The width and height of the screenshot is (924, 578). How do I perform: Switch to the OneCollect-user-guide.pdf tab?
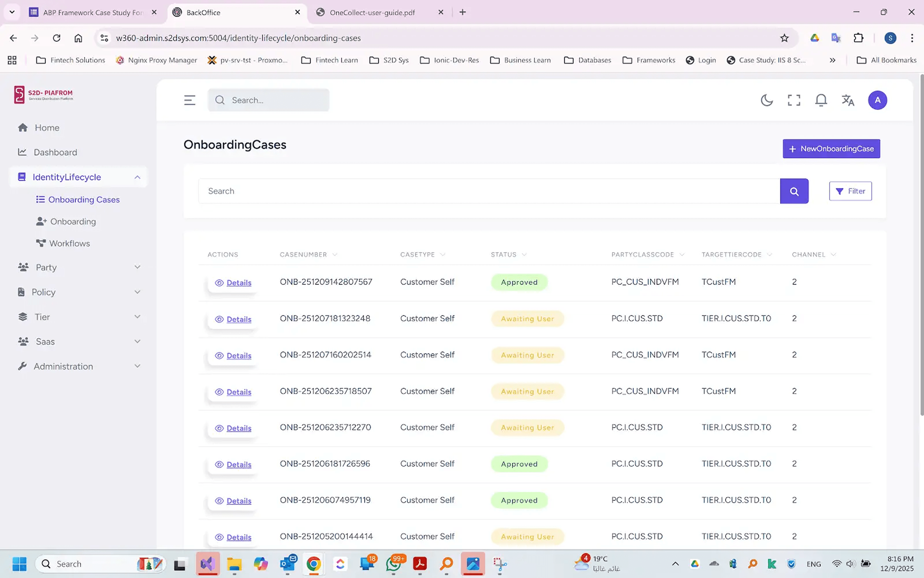pyautogui.click(x=372, y=12)
